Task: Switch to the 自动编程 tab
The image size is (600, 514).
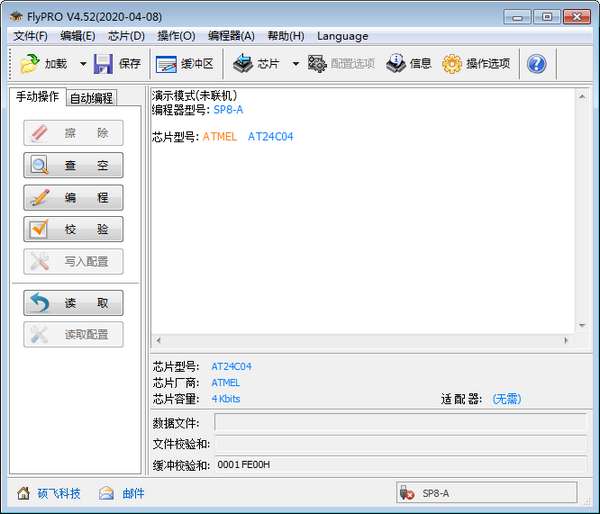Action: click(91, 98)
